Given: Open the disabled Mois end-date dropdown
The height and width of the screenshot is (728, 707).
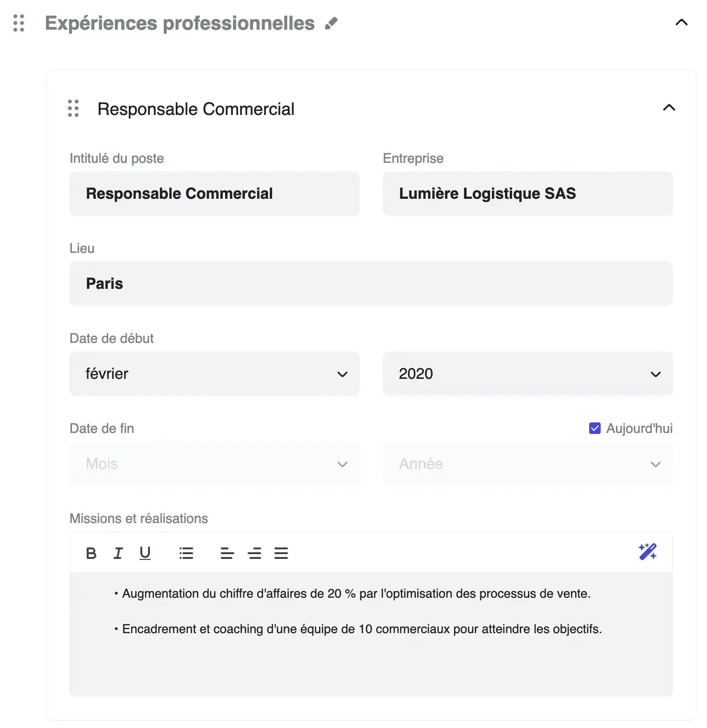Looking at the screenshot, I should pos(214,464).
